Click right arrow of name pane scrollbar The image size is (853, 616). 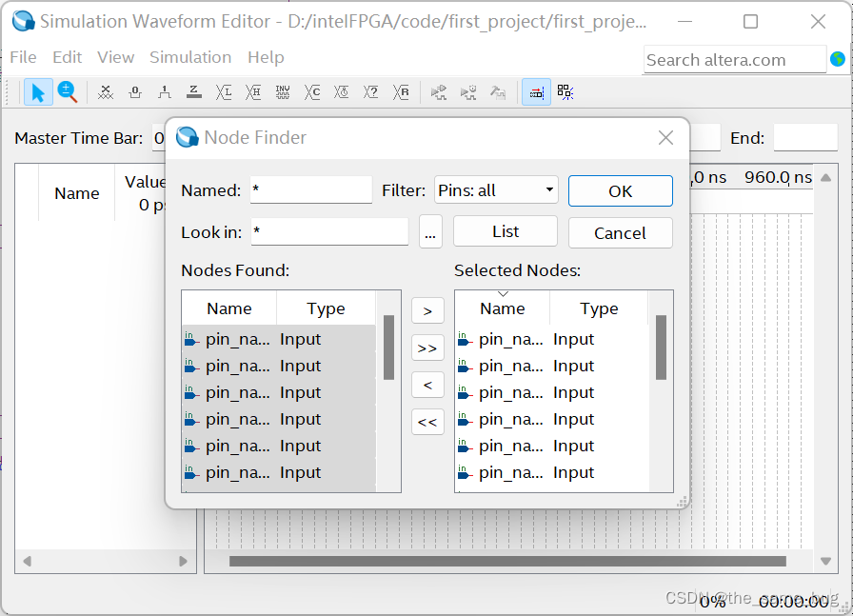pyautogui.click(x=184, y=561)
